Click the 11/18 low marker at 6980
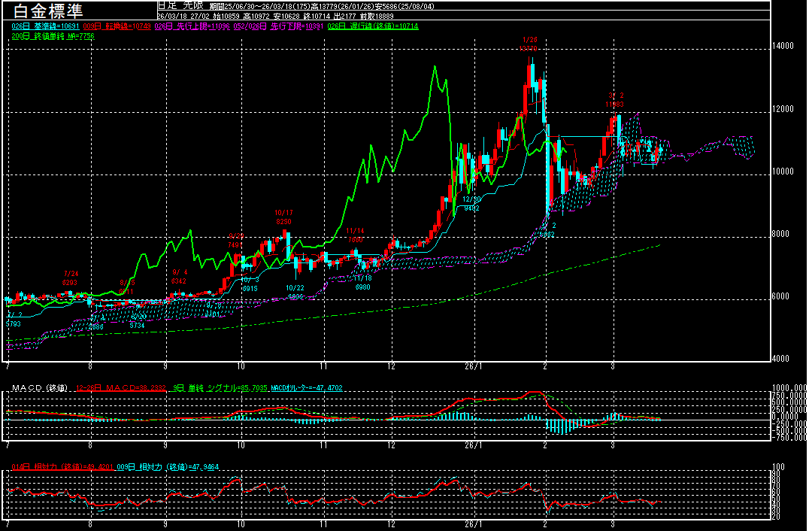The image size is (812, 531). (x=362, y=283)
